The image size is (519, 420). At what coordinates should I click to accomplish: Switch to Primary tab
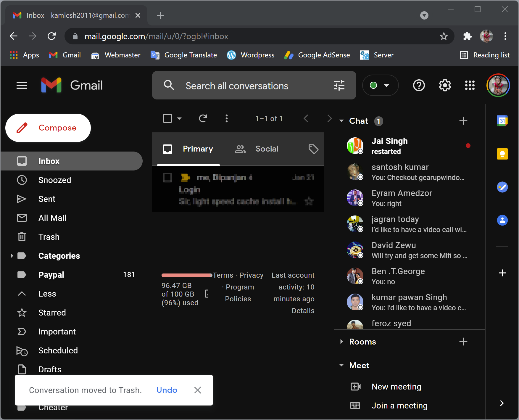188,149
